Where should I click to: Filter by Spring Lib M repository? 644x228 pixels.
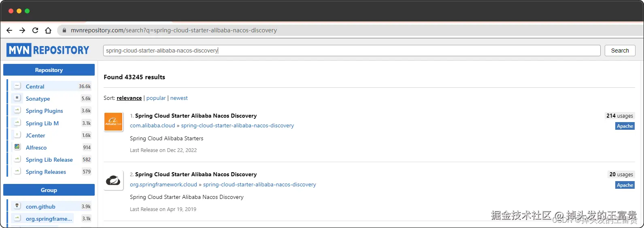[42, 123]
